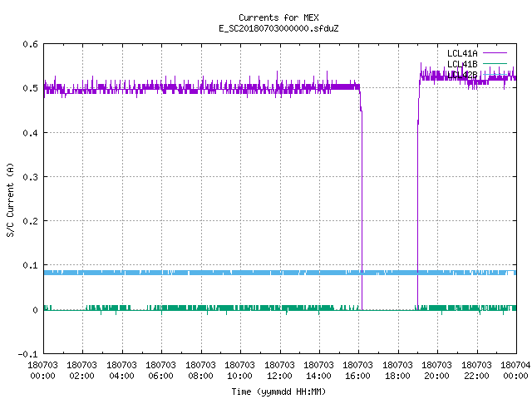
Task: Click the 180703 18:00 time tick label
Action: 397,371
